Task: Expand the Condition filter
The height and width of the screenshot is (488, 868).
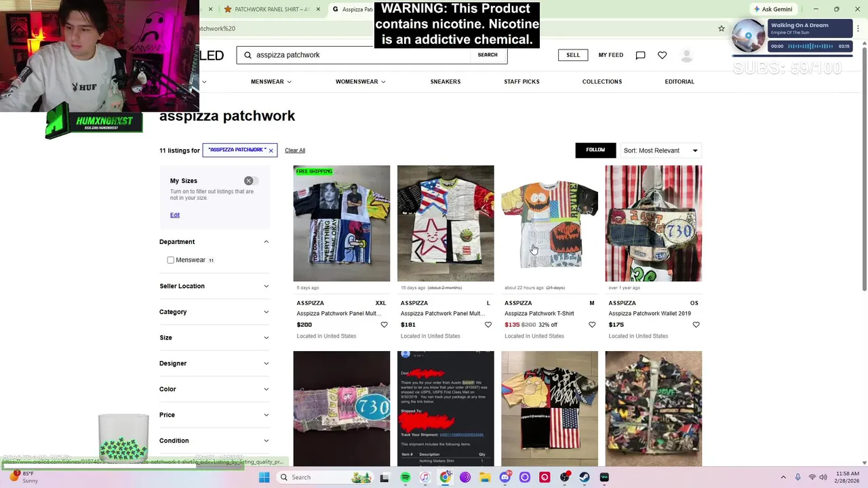Action: click(x=214, y=441)
